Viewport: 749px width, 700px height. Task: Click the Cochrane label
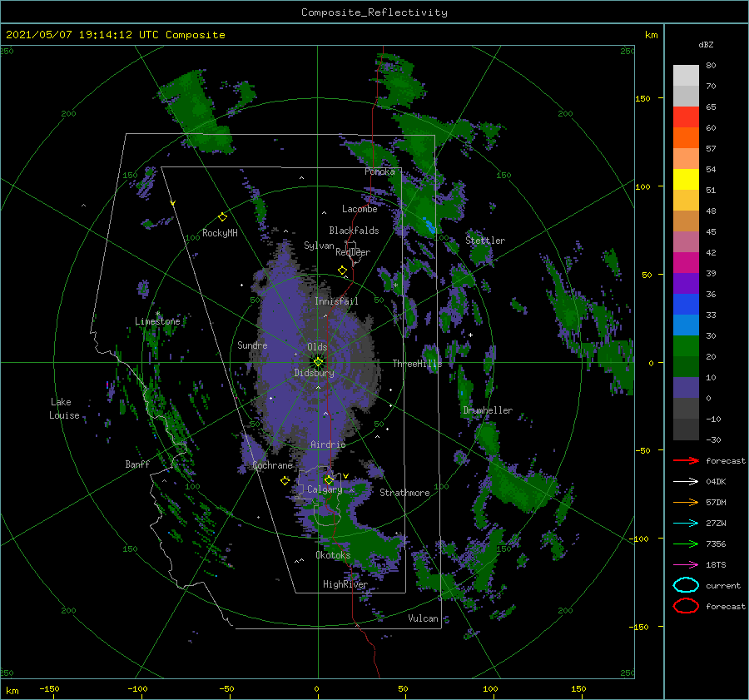point(272,465)
